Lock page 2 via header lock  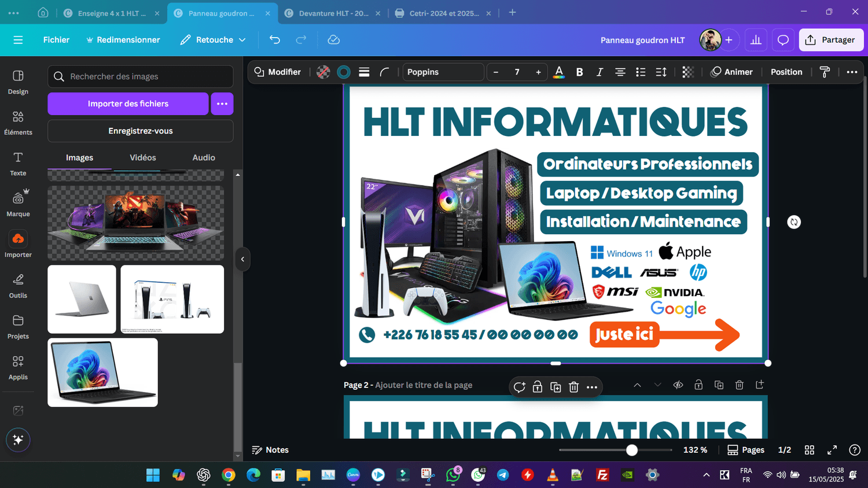[698, 385]
